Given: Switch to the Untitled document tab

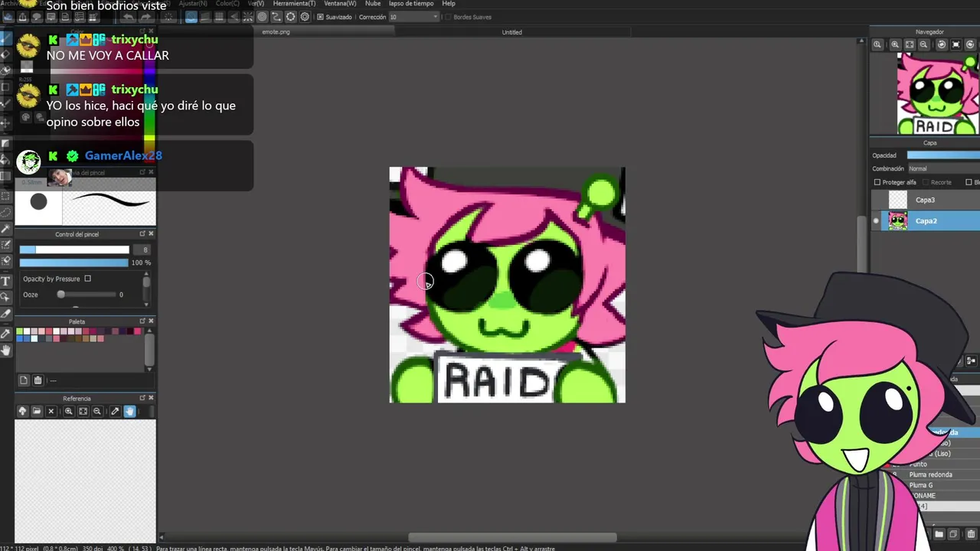Looking at the screenshot, I should (511, 32).
